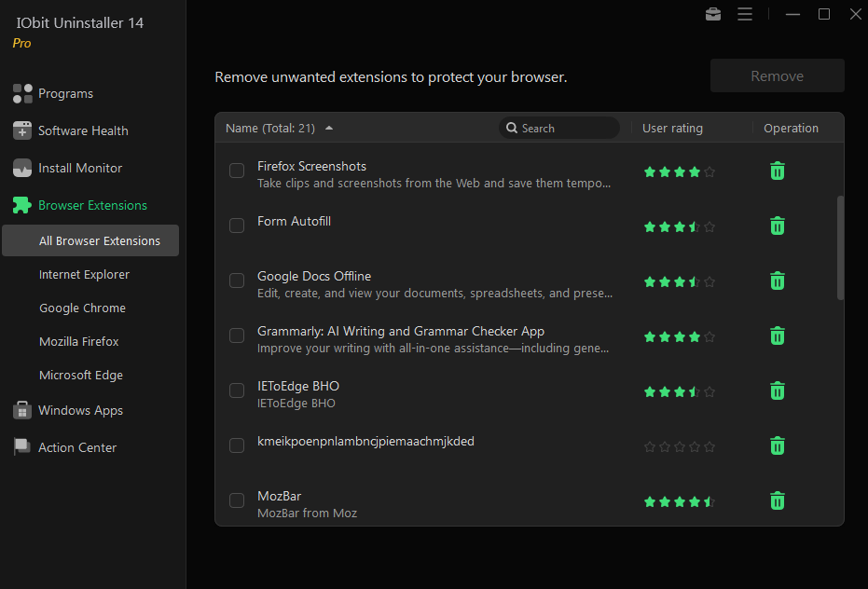
Task: Delete Form Autofill via trash icon
Action: [778, 226]
